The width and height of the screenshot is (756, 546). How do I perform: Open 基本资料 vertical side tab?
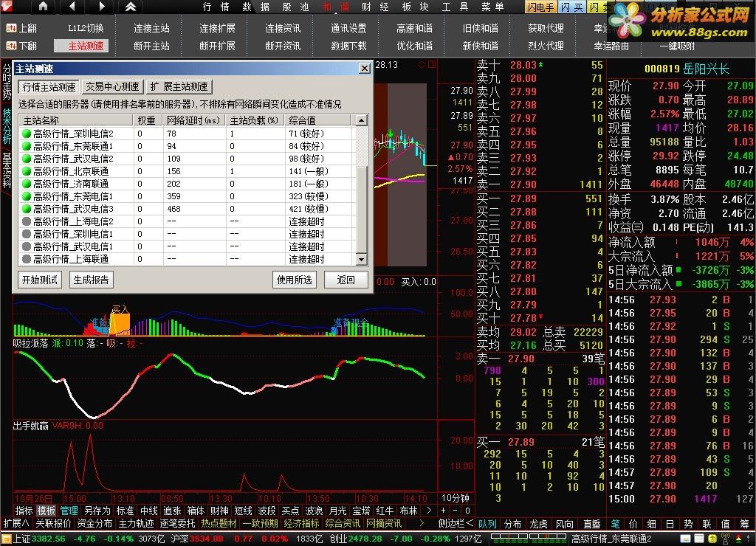click(6, 170)
